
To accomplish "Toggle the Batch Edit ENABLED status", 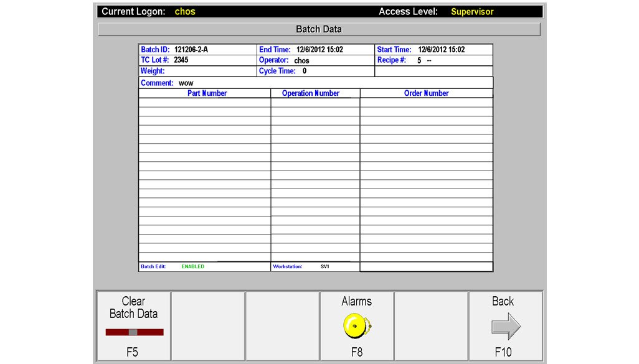I will [x=192, y=266].
